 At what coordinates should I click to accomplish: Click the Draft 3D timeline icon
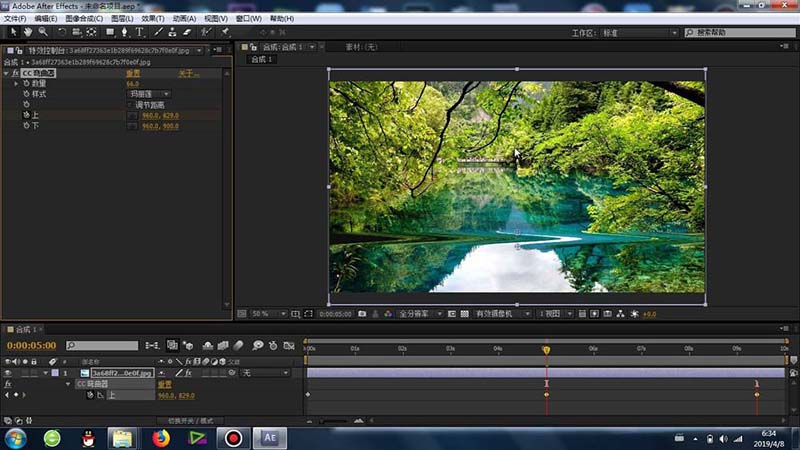coord(188,345)
